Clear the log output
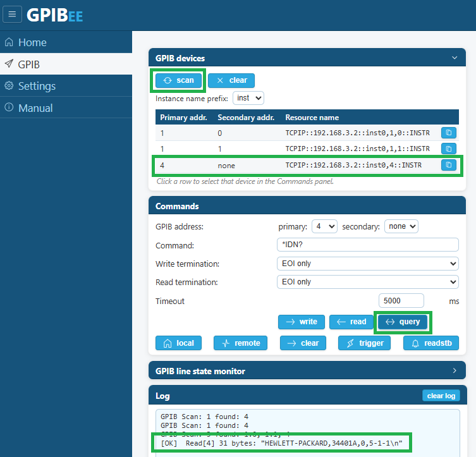The image size is (476, 457). (x=441, y=396)
